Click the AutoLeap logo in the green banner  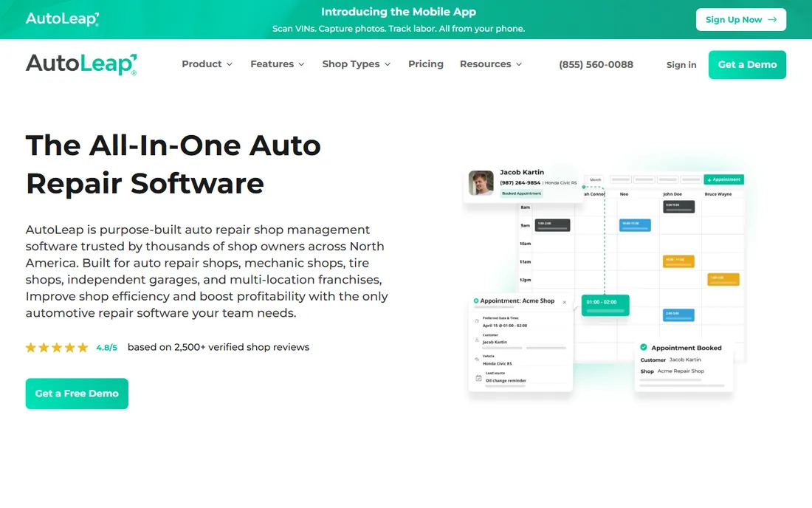(x=62, y=18)
